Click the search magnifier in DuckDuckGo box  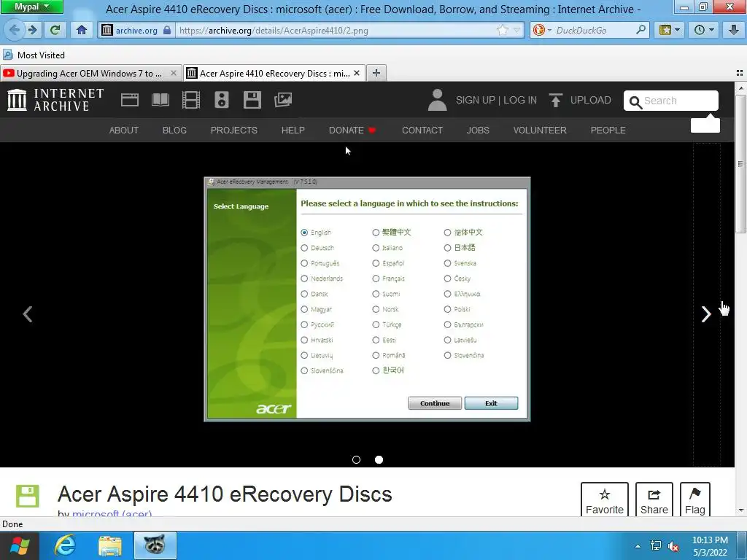(640, 30)
